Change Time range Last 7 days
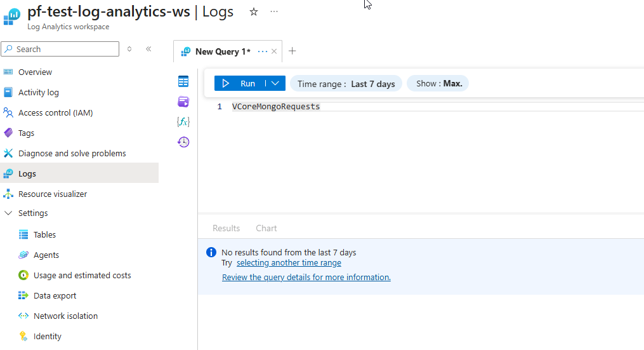Viewport: 644px width, 350px height. 346,84
